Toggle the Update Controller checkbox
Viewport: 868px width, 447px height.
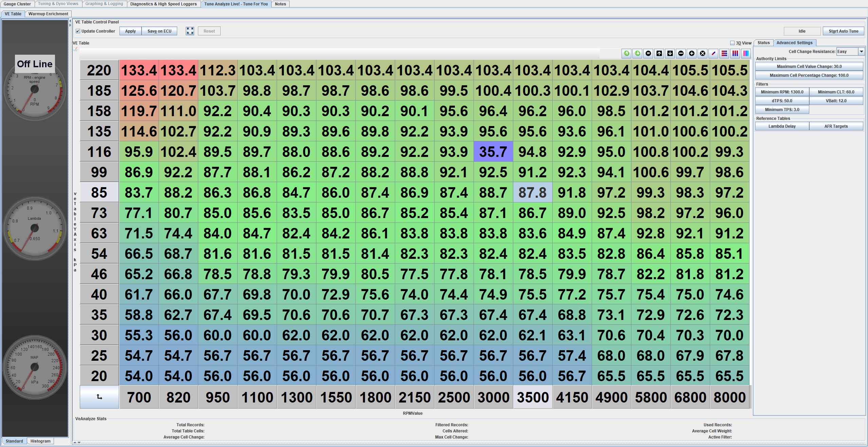(78, 31)
